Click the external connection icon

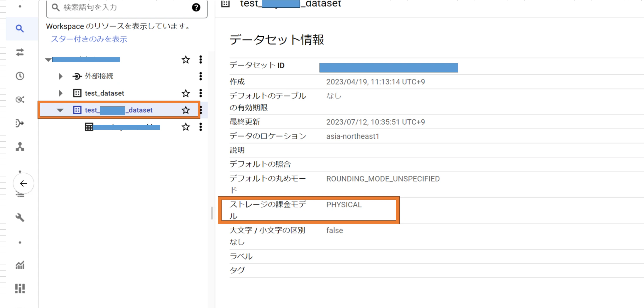pos(77,76)
